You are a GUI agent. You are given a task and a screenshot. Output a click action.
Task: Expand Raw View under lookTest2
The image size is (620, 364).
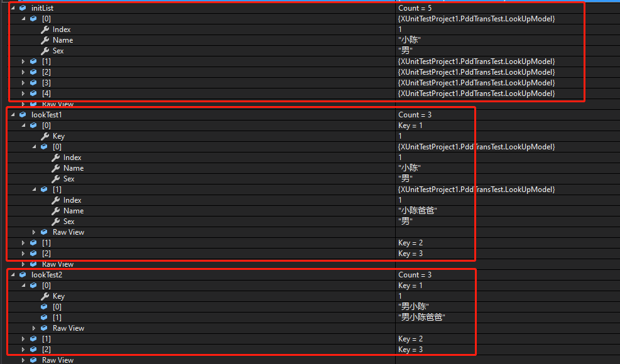[x=34, y=328]
